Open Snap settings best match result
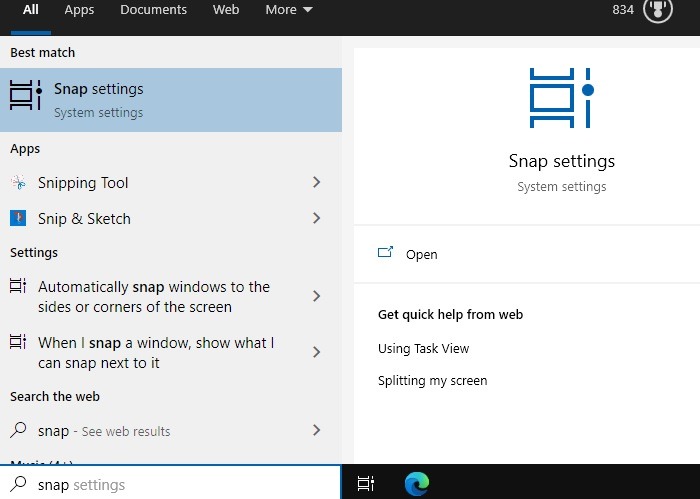 click(x=171, y=100)
